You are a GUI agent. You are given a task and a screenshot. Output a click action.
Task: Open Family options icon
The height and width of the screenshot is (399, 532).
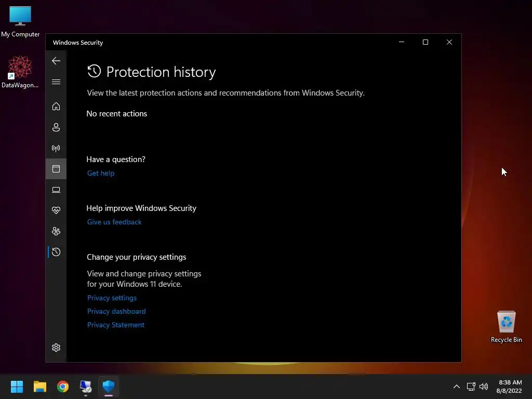tap(56, 231)
